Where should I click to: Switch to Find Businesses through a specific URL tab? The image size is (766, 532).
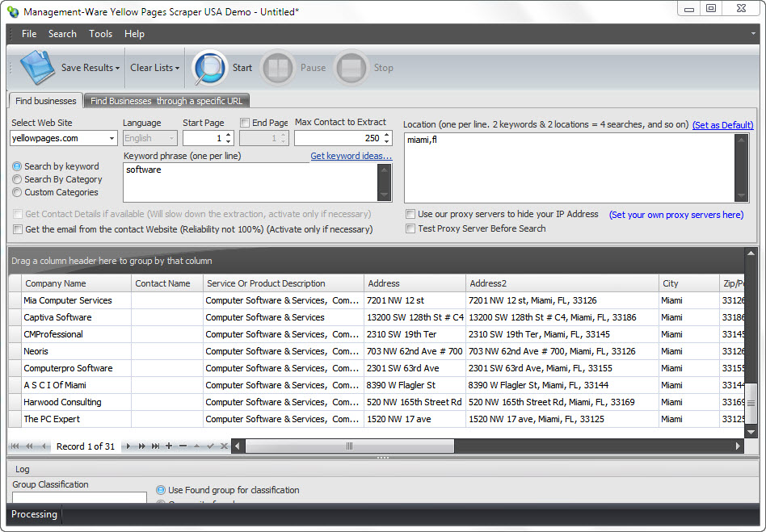[166, 101]
